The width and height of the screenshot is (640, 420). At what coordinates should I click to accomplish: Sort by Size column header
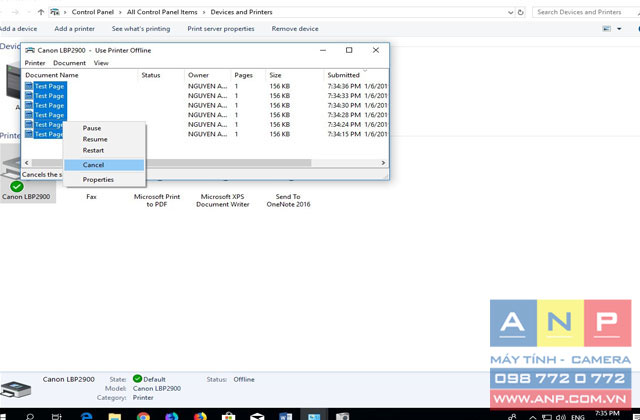(295, 75)
